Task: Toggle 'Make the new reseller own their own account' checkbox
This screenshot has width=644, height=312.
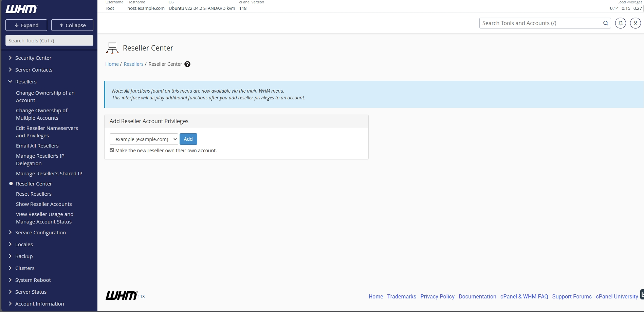Action: [x=112, y=150]
